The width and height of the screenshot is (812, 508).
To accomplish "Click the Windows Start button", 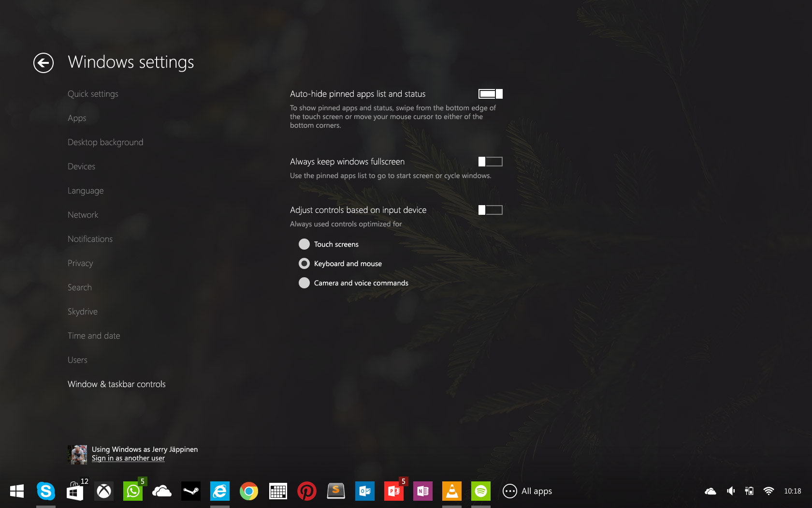I will pos(17,491).
